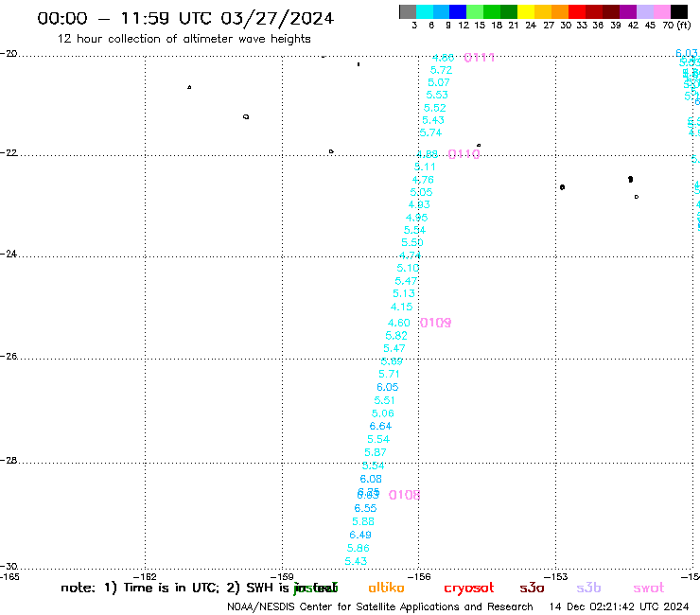Viewport: 700px width, 615px height.
Task: Click the 5.82 wave height value
Action: 396,336
